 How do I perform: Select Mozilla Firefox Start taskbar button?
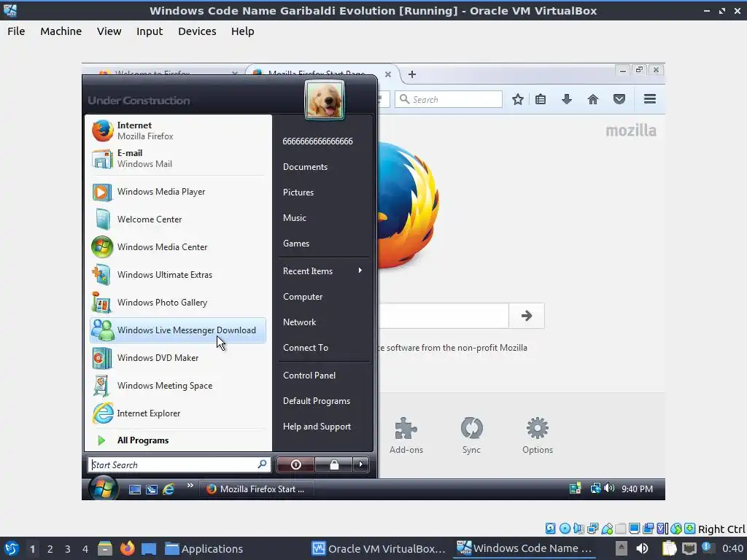[x=257, y=489]
